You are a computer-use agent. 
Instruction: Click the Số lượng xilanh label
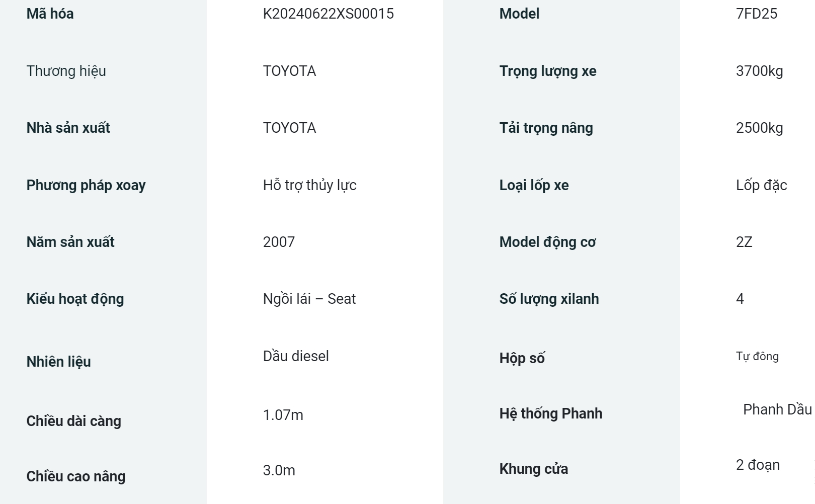[x=549, y=299]
